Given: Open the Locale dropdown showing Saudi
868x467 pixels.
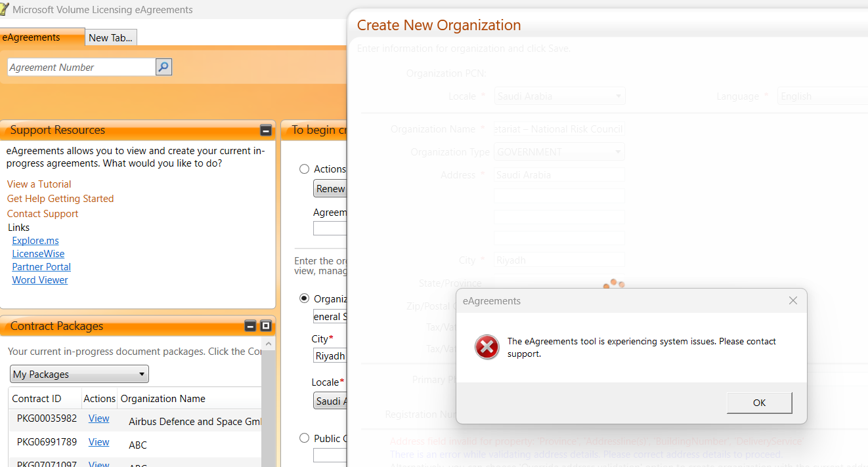Looking at the screenshot, I should click(x=330, y=401).
